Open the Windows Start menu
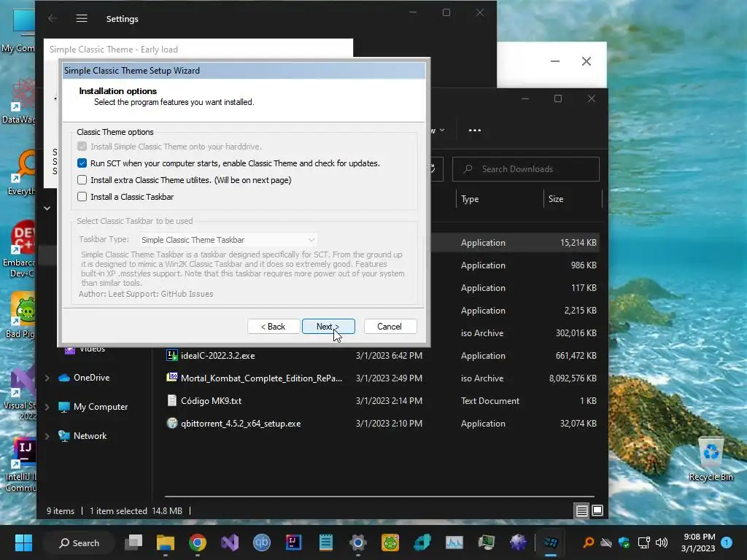 [x=23, y=542]
